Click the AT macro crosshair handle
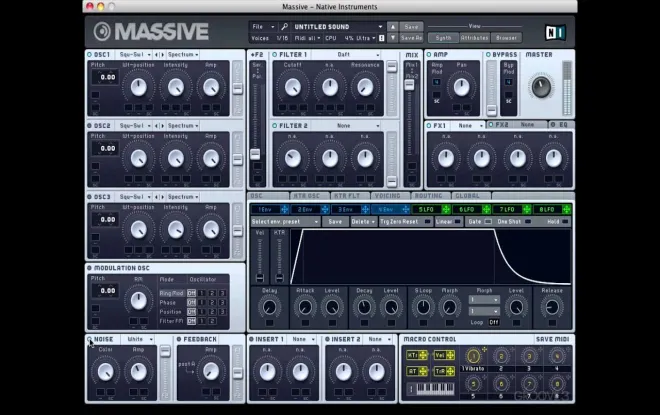Viewport: 660px width, 415px height. 423,371
